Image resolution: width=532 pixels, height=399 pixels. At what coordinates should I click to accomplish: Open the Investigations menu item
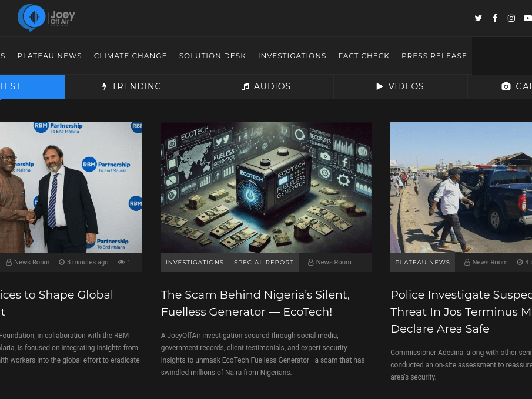tap(292, 56)
